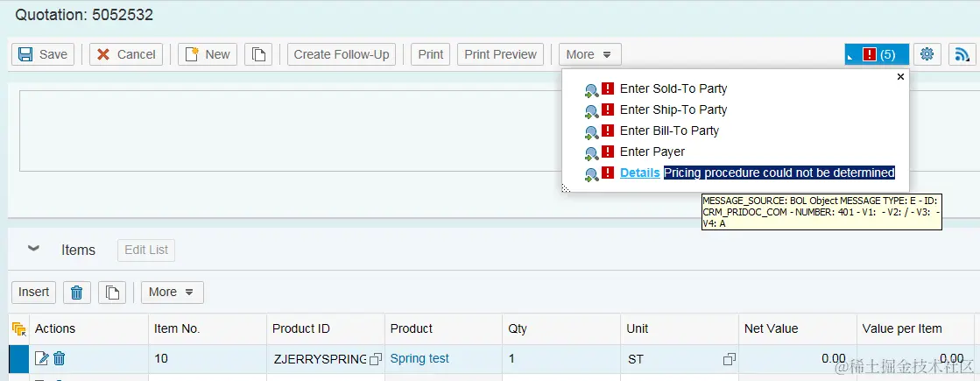Click the large empty text box area
Screen dimensions: 980x381
click(x=291, y=131)
